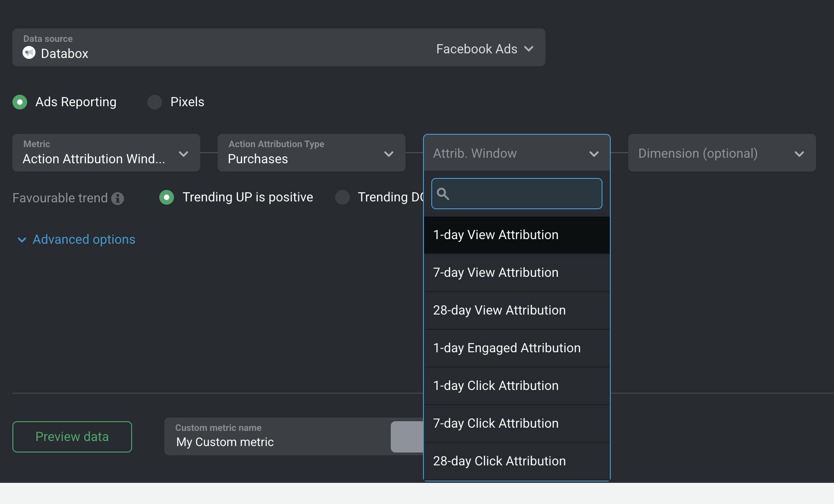
Task: Collapse the Attrib. Window dropdown
Action: pyautogui.click(x=517, y=153)
